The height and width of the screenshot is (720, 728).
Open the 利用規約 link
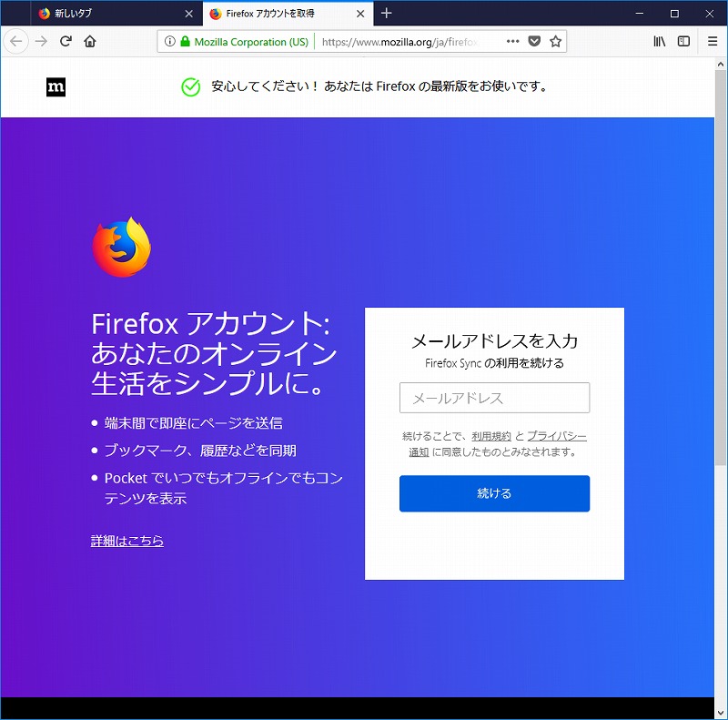point(491,436)
